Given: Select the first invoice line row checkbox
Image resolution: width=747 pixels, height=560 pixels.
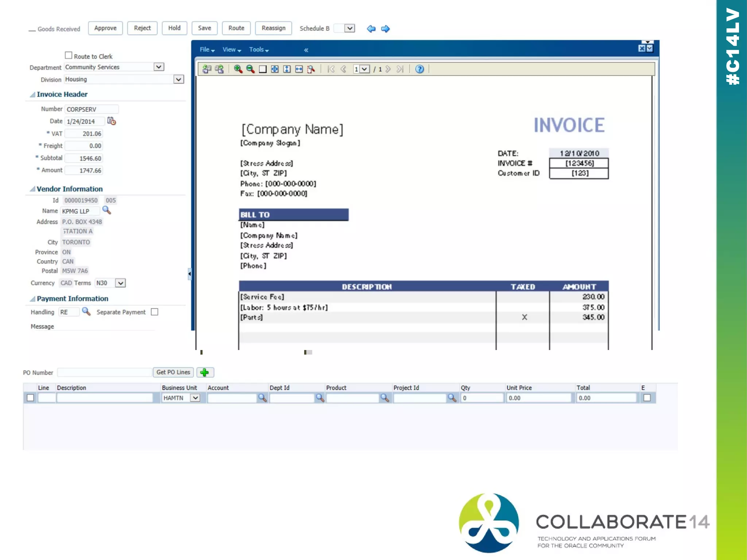Looking at the screenshot, I should tap(31, 398).
